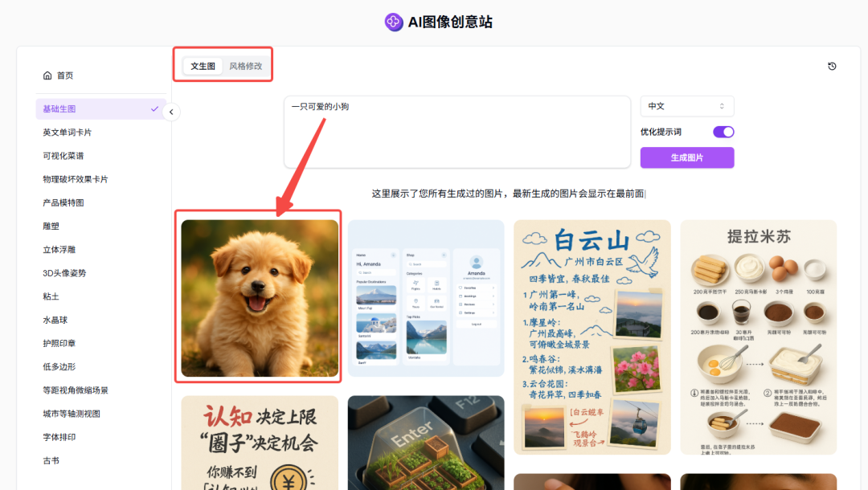Click the 这里展示了您所有生成过的图片 description text
868x490 pixels.
coord(508,194)
